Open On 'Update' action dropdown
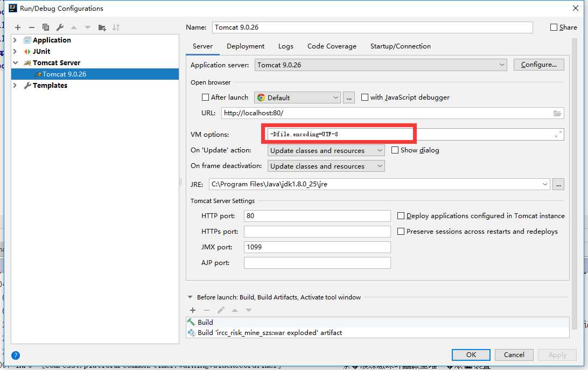This screenshot has height=370, width=588. click(326, 150)
